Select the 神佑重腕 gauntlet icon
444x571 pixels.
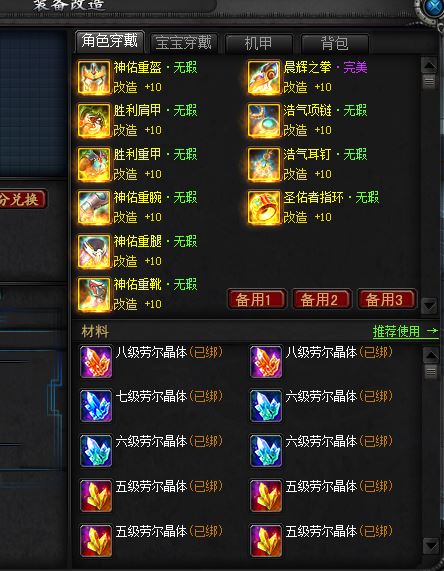pos(94,208)
